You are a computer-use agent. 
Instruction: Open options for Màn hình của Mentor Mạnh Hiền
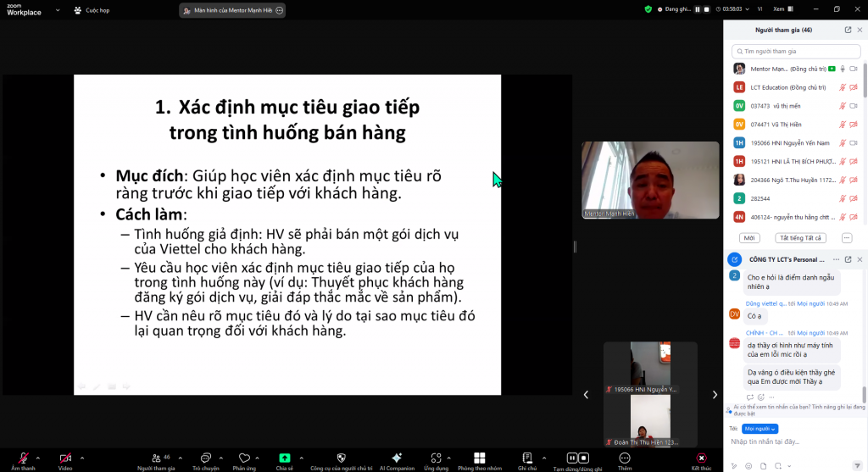(280, 10)
